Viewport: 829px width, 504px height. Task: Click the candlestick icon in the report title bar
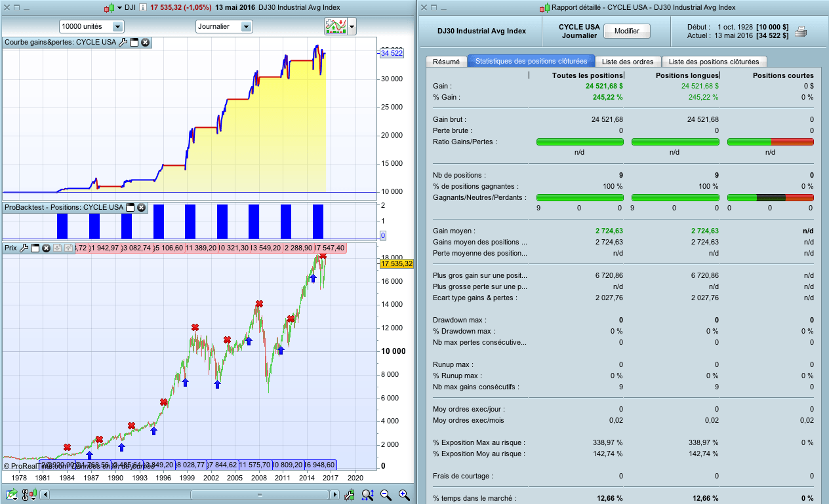[x=544, y=8]
